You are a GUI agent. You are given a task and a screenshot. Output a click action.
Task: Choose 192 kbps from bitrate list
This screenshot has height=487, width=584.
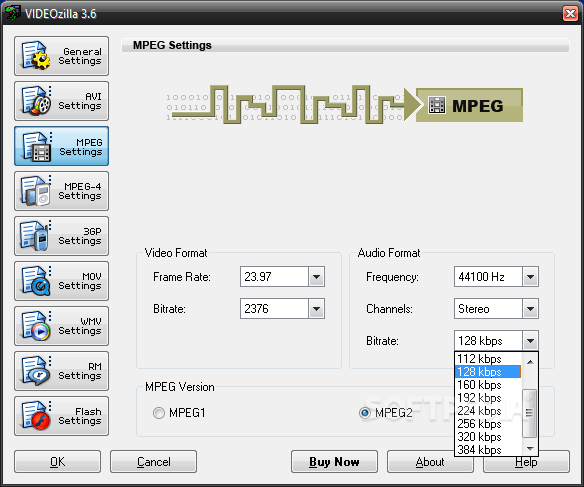coord(488,398)
